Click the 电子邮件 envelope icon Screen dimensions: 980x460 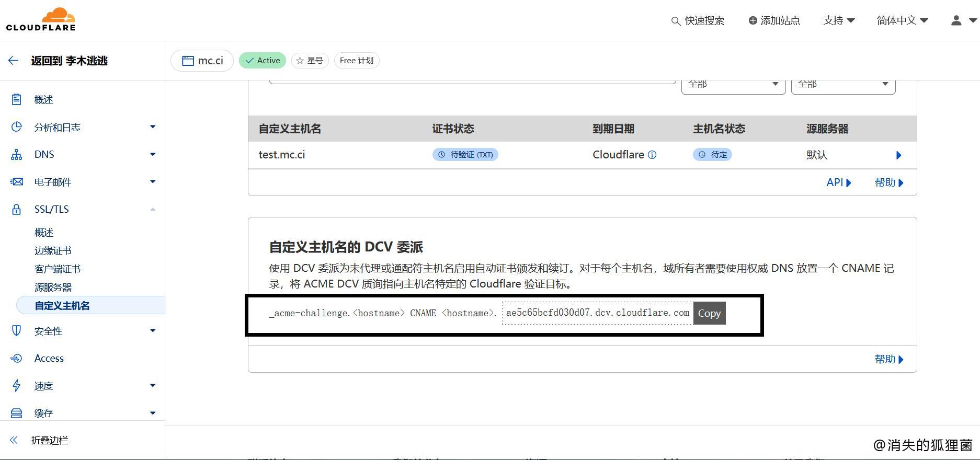click(x=16, y=182)
